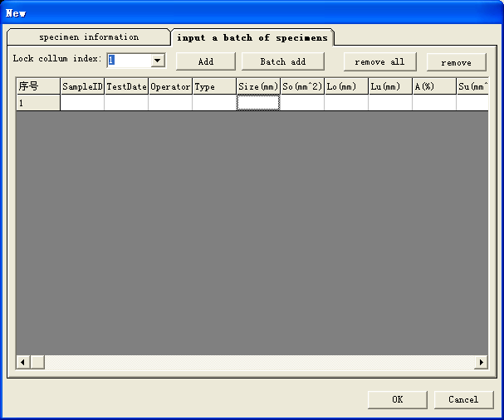Select row 1 by its row number
Image resolution: width=504 pixels, height=420 pixels.
tap(38, 103)
